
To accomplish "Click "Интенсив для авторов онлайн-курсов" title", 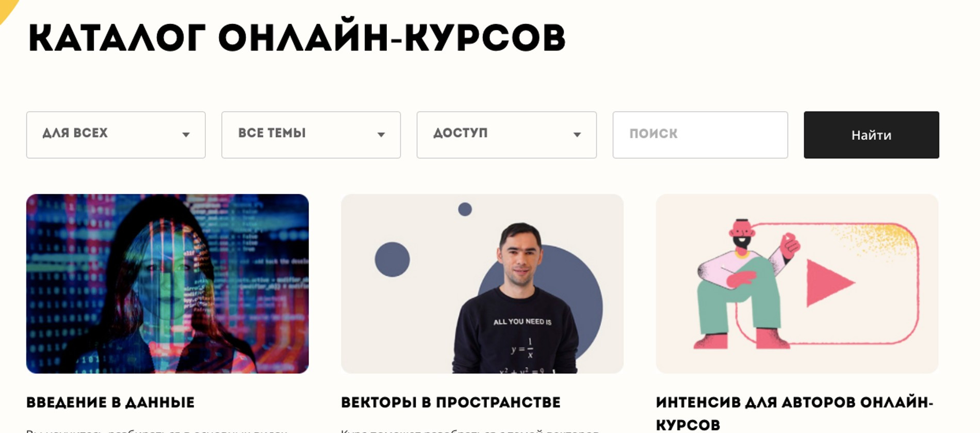I will (x=794, y=413).
